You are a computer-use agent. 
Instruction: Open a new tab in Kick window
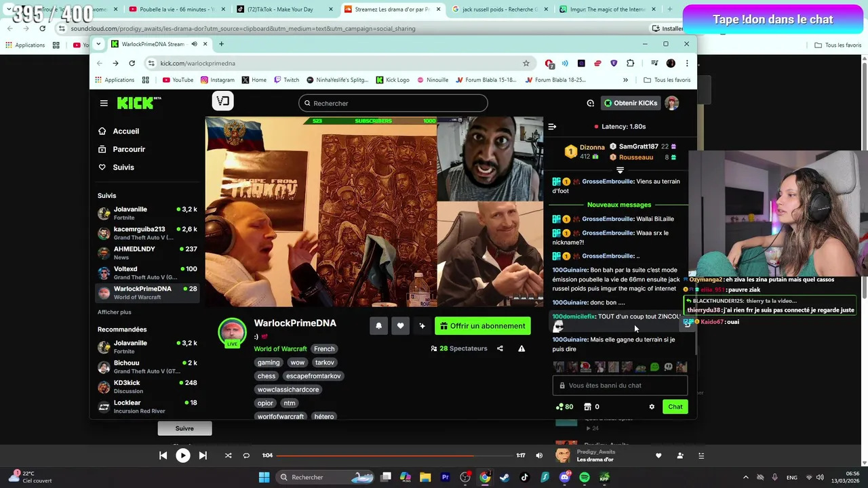(x=221, y=44)
